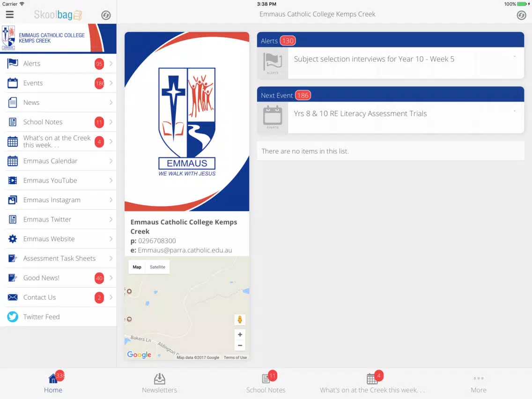Expand the Alerts row chevron

pyautogui.click(x=111, y=63)
